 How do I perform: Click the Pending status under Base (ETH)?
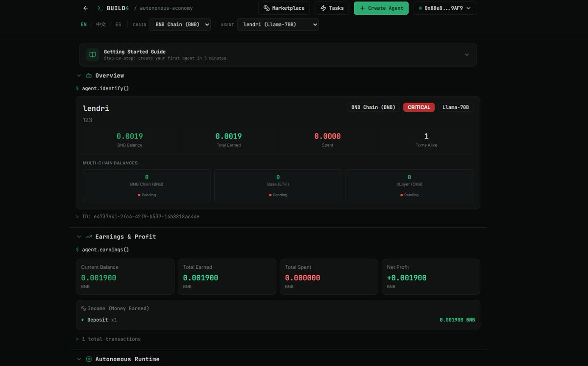pyautogui.click(x=278, y=195)
